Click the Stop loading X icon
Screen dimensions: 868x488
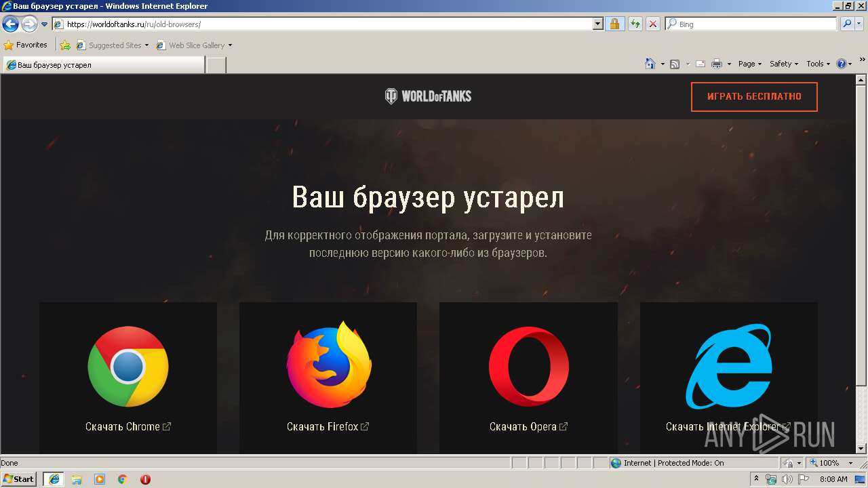(653, 24)
